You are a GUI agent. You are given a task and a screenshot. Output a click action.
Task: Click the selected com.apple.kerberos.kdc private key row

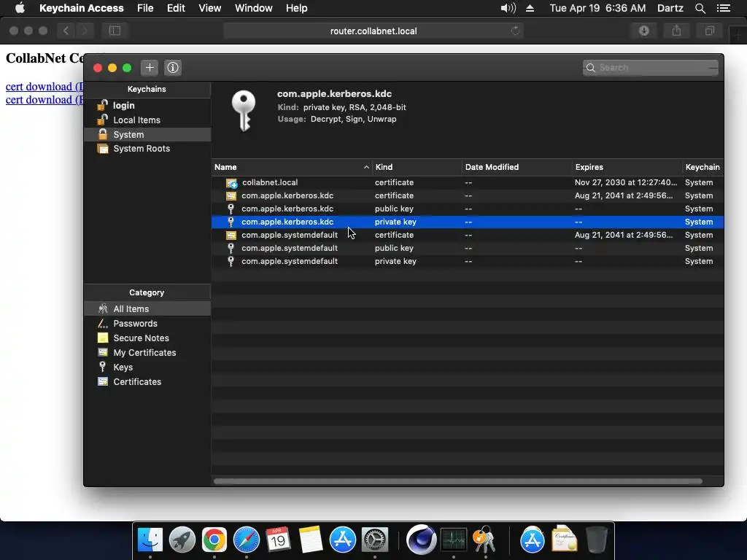tap(468, 222)
